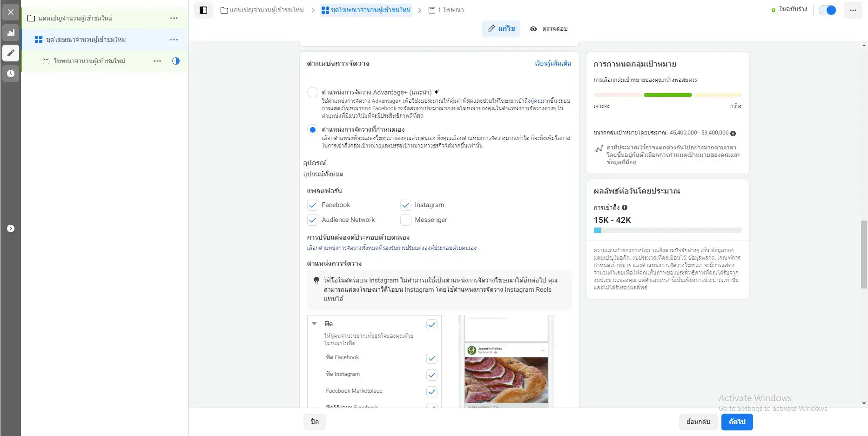Screen dimensions: 868x436
Task: Switch to the ตรวจสอบ tab
Action: [x=549, y=29]
